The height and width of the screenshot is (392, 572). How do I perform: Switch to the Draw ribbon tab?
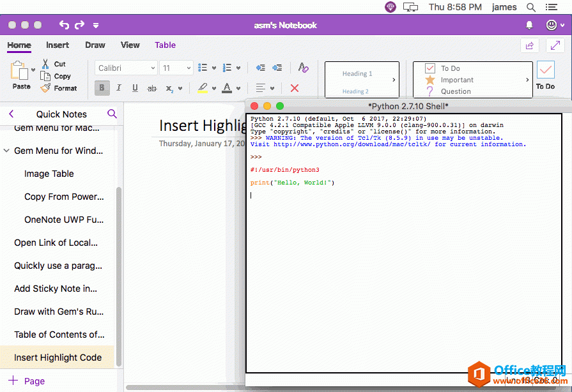pos(95,45)
